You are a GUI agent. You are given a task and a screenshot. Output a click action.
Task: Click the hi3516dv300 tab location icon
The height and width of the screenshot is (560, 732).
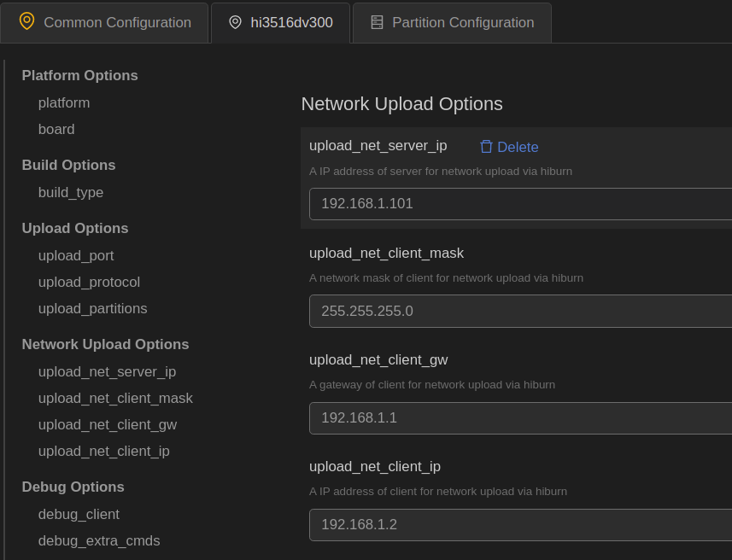pyautogui.click(x=235, y=22)
